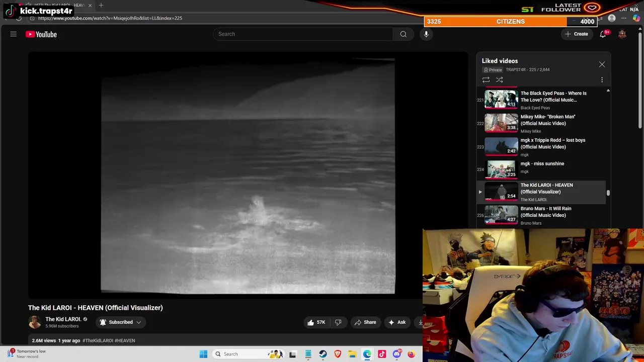Viewport: 644px width, 362px height.
Task: Open the browser settings three-dot menu
Action: 624,18
